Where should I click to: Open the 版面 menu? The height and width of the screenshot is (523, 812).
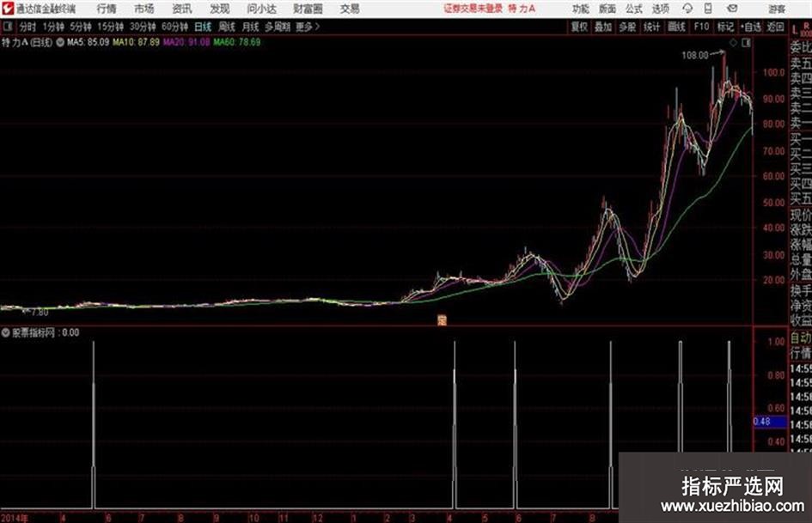coord(607,9)
